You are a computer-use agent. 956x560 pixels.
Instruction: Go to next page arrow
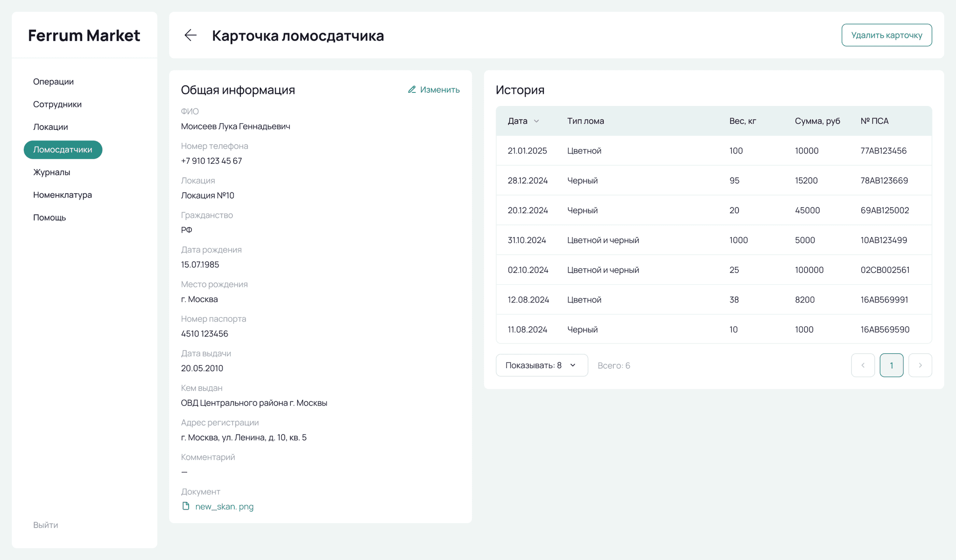pyautogui.click(x=920, y=365)
